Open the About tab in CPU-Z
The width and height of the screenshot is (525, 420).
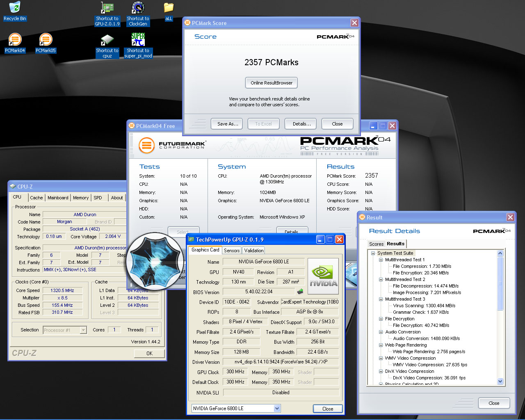[x=117, y=198]
